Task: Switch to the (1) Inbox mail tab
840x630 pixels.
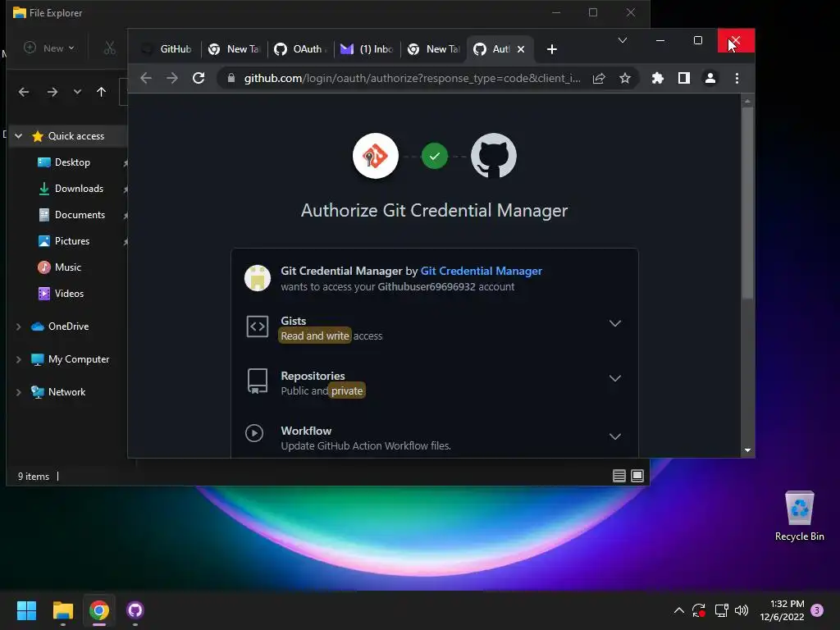Action: pyautogui.click(x=367, y=49)
